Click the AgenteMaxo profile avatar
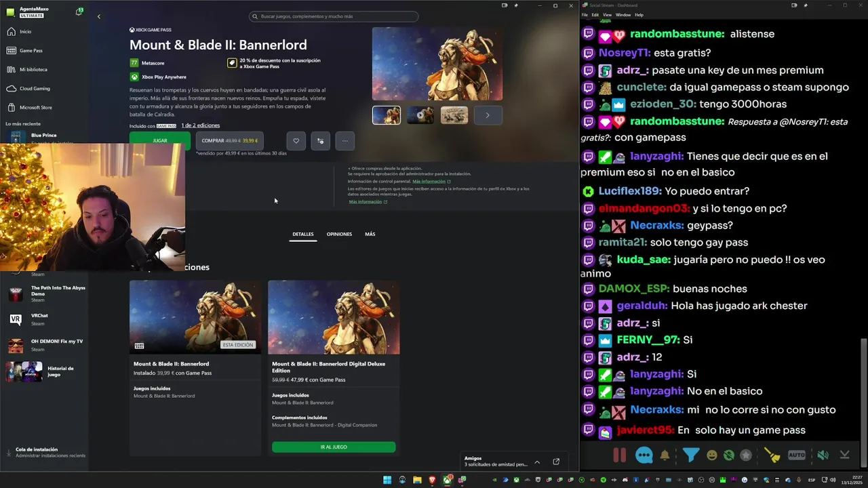This screenshot has width=868, height=488. [11, 12]
